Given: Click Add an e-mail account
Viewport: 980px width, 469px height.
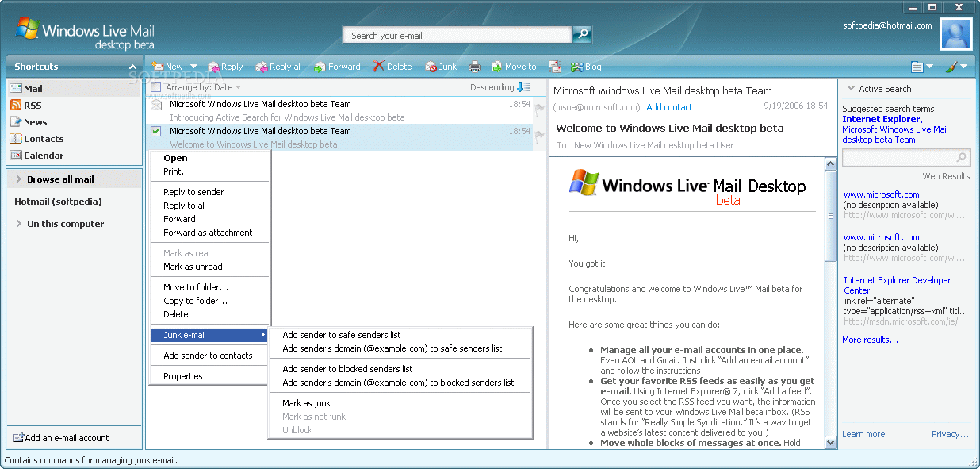Looking at the screenshot, I should [x=61, y=438].
